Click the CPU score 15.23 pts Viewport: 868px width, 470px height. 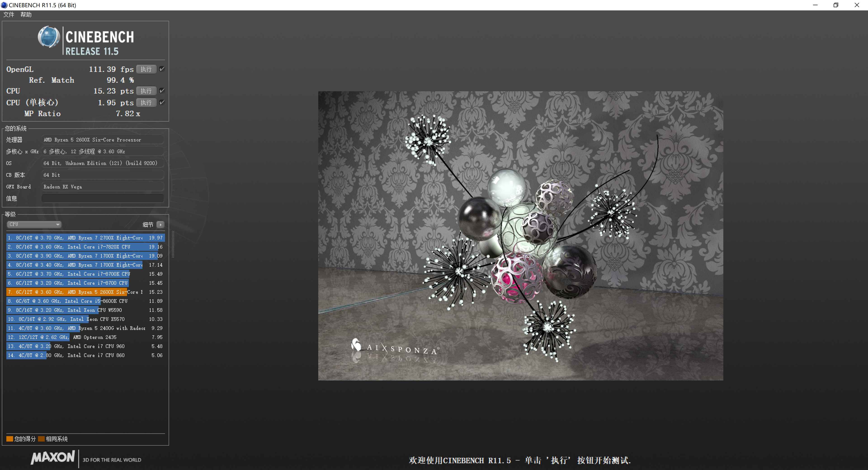click(x=113, y=91)
